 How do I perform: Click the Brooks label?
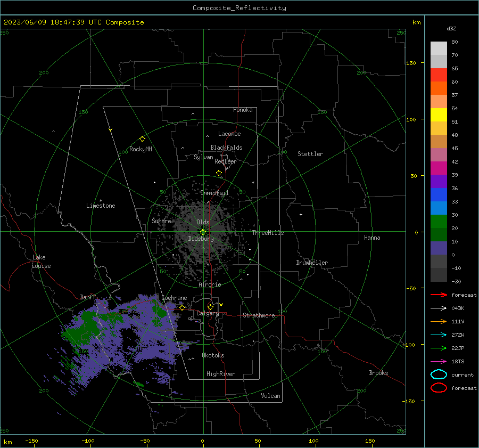pos(378,373)
